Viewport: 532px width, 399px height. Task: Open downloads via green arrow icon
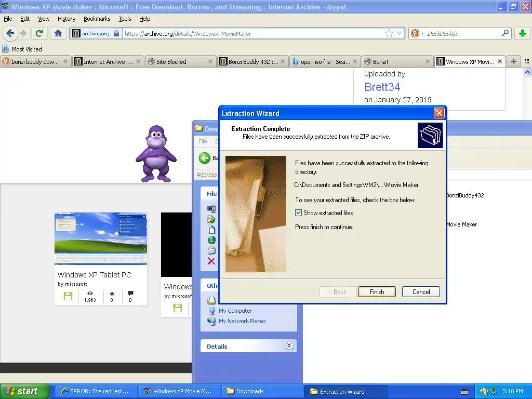[x=523, y=33]
